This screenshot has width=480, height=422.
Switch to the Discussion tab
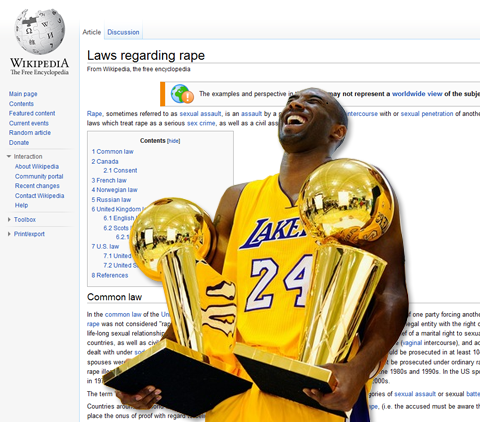click(x=123, y=32)
